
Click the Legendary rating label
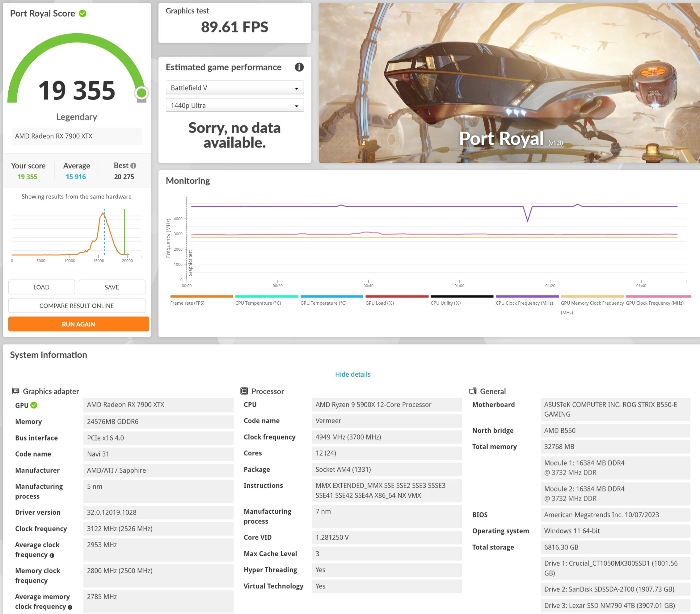[x=77, y=117]
